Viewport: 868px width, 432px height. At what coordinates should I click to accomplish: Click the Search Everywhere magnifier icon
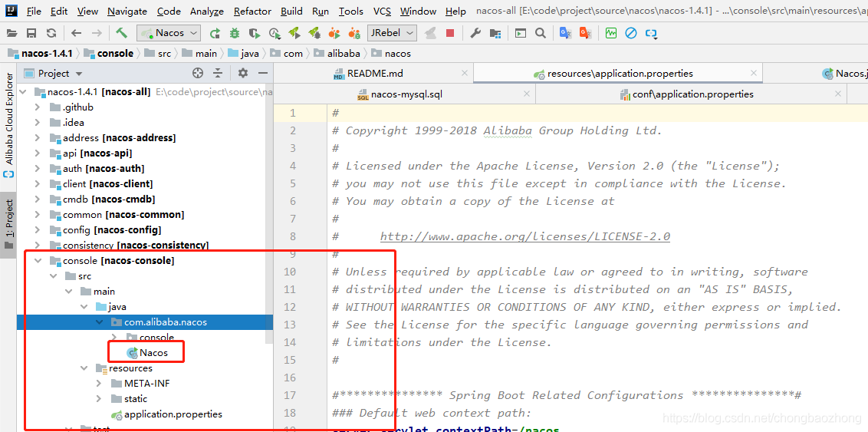click(540, 33)
